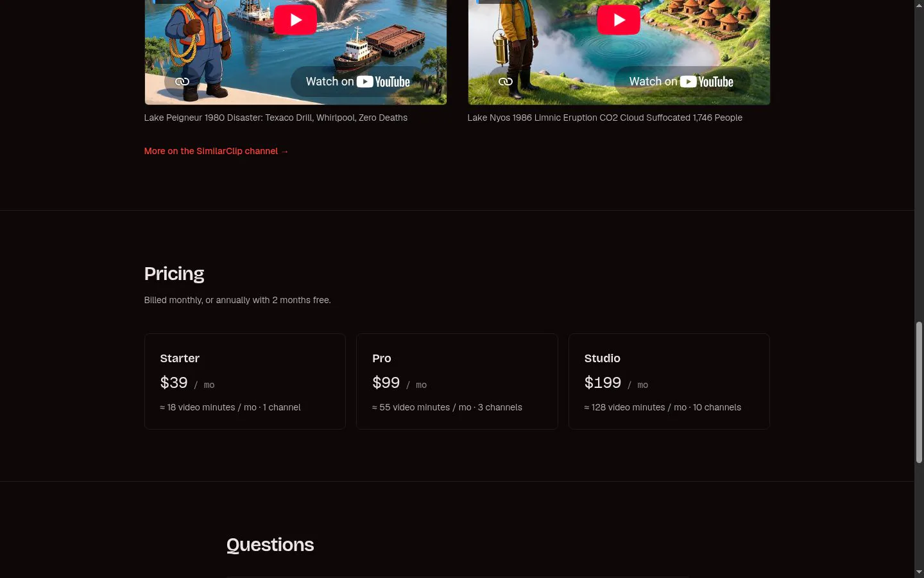Watch on YouTube button for Lake Nyos video

coord(681,82)
